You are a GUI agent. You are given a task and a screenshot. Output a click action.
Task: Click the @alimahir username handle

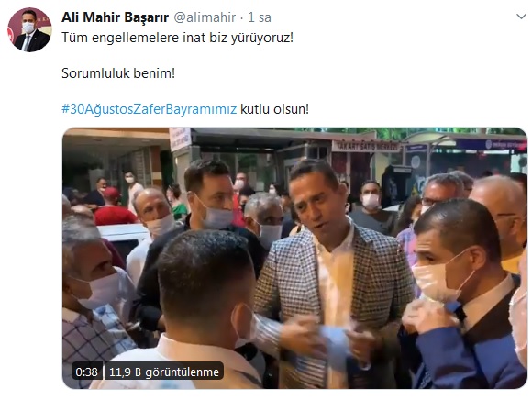(205, 17)
